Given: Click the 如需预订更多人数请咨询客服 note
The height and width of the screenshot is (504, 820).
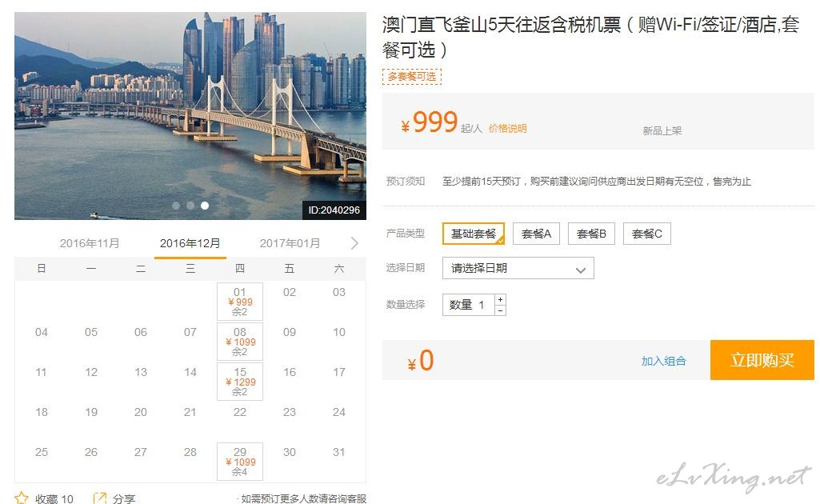Looking at the screenshot, I should click(303, 498).
